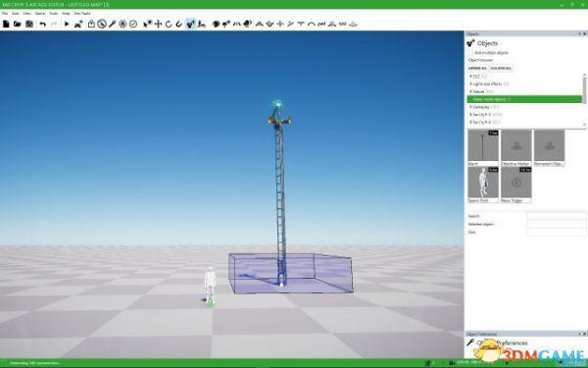Select the Spawn Point object thumbnail
The width and height of the screenshot is (588, 368).
point(483,185)
